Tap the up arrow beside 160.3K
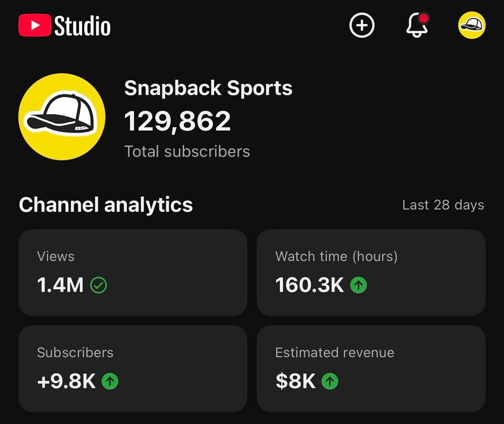Image resolution: width=504 pixels, height=424 pixels. [x=358, y=285]
